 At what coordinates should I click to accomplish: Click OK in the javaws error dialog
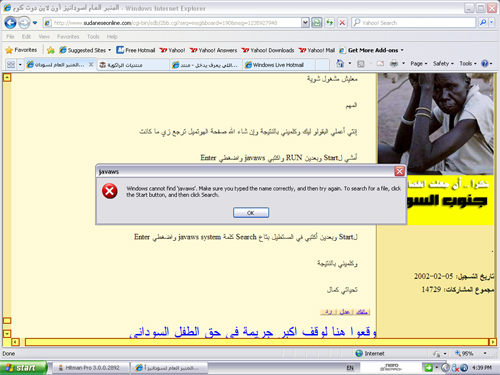(x=251, y=213)
